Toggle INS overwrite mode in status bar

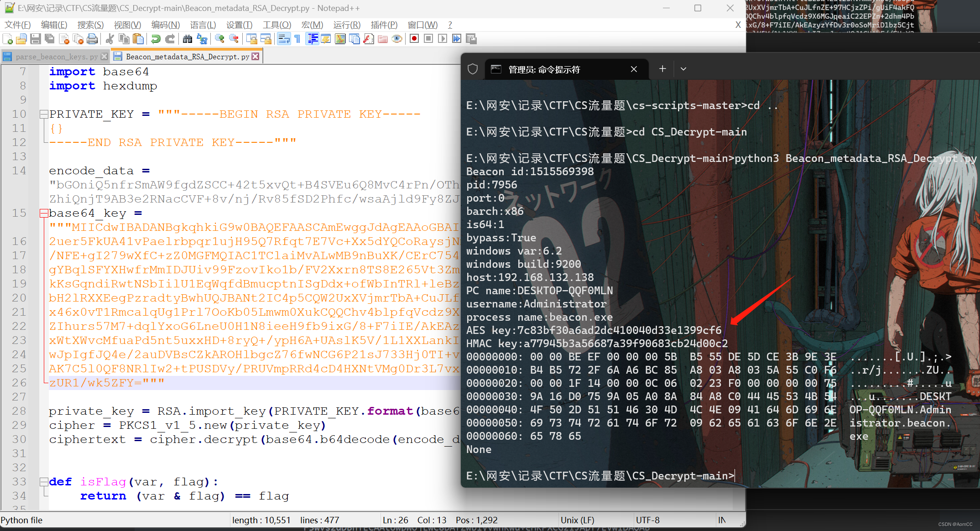pyautogui.click(x=722, y=520)
